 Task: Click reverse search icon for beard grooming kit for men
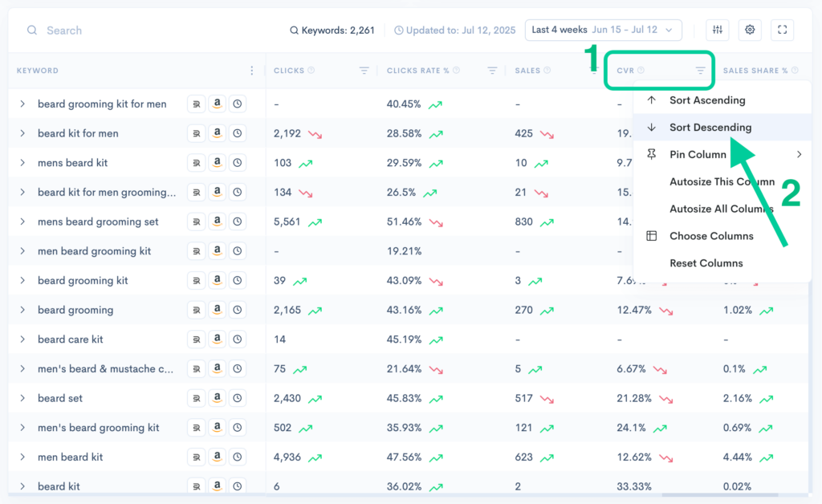click(x=196, y=104)
